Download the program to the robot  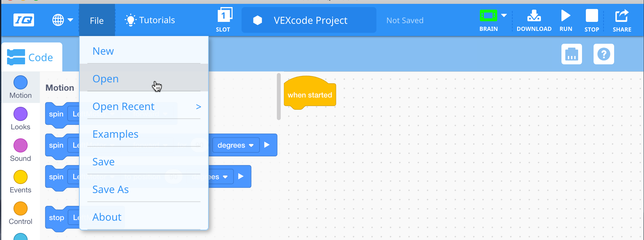(x=533, y=19)
